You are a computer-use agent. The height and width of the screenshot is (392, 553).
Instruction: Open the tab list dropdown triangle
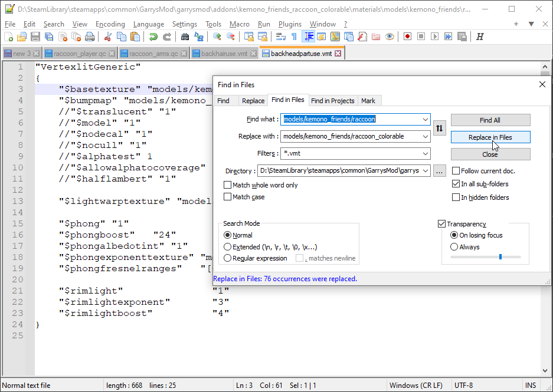[531, 24]
